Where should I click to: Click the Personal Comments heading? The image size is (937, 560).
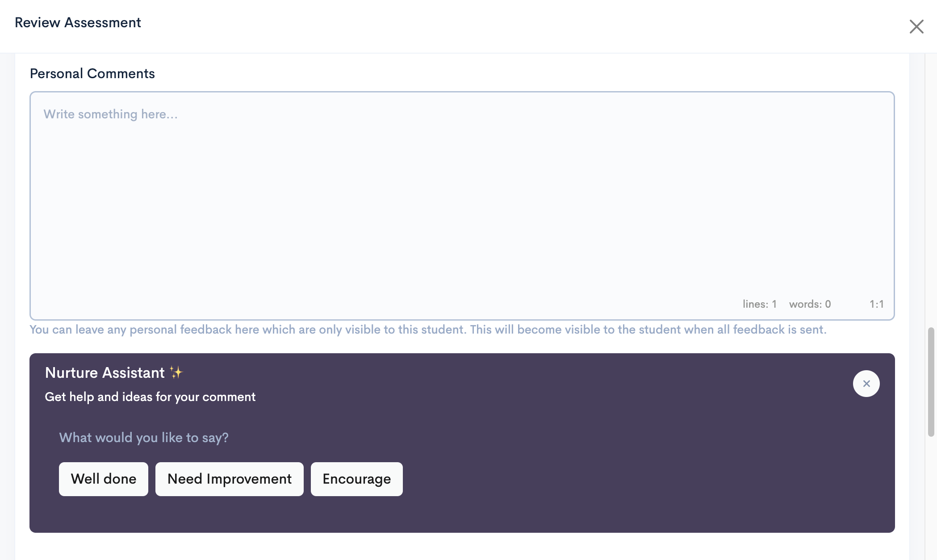point(92,73)
